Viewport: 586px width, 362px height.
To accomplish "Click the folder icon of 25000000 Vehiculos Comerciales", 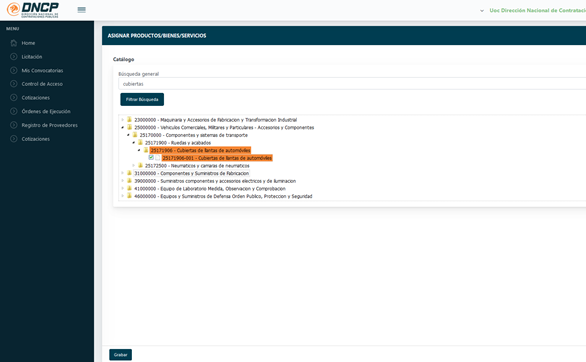I will click(129, 127).
